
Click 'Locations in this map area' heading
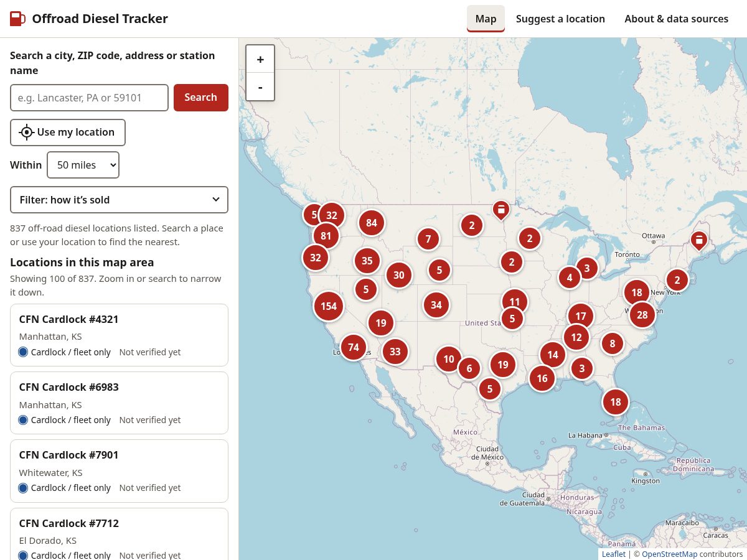coord(82,263)
